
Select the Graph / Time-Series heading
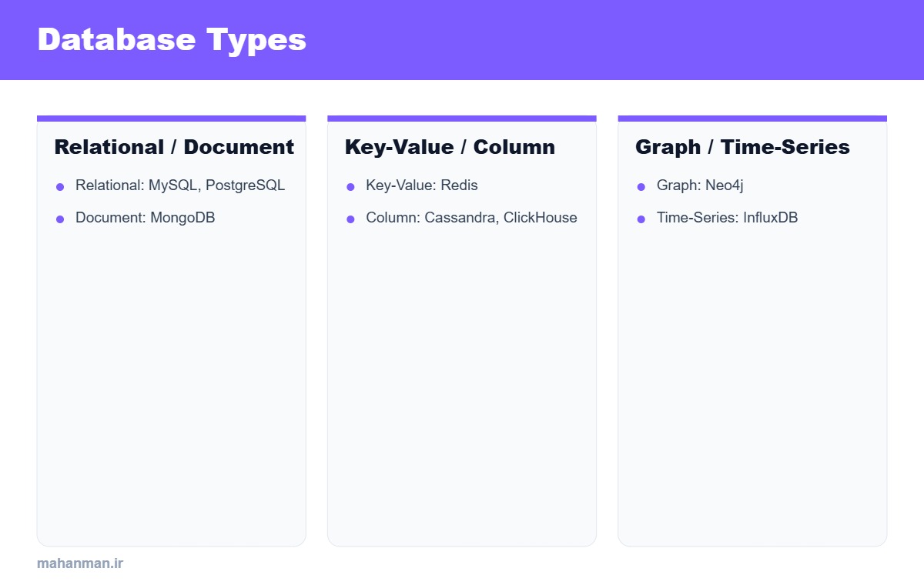coord(742,147)
